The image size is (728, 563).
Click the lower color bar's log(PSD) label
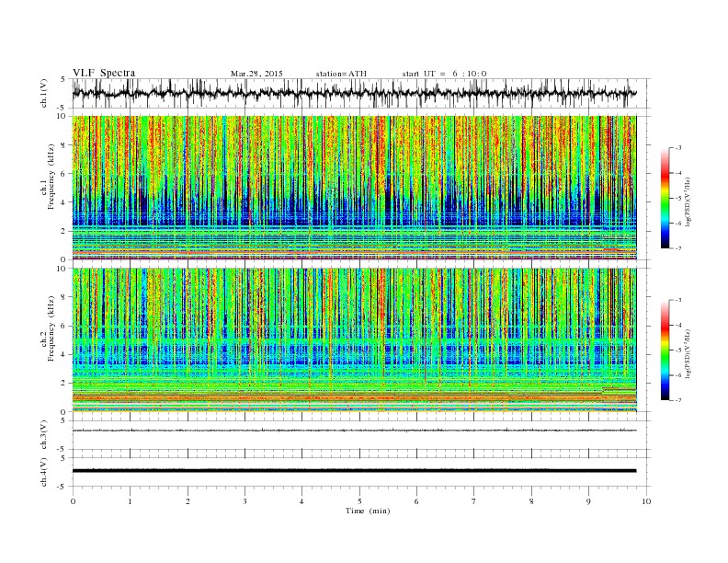[x=689, y=353]
